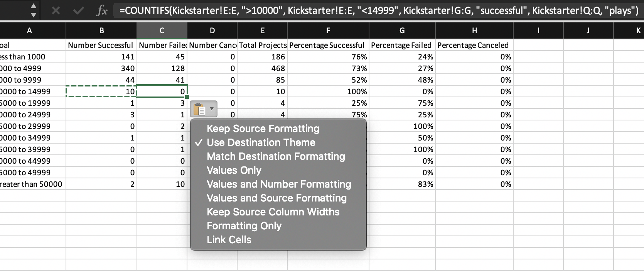
Task: Click the paste options clipboard icon
Action: [x=199, y=109]
